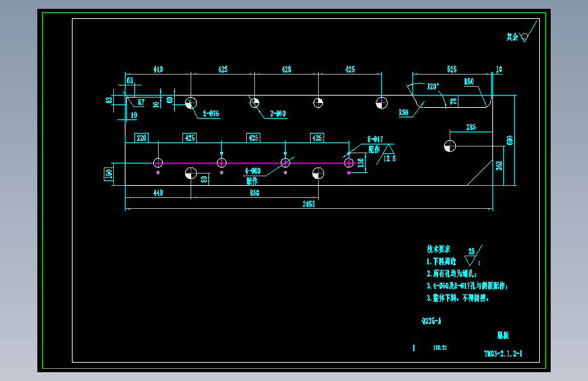Click the "526" dimension label

(x=452, y=69)
